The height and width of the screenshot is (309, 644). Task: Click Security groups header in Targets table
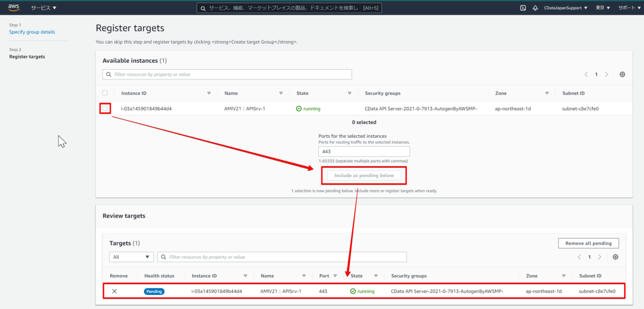click(409, 276)
